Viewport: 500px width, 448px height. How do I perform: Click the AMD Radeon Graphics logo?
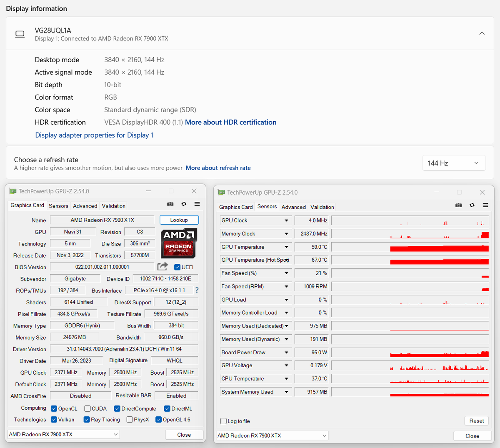coord(179,243)
